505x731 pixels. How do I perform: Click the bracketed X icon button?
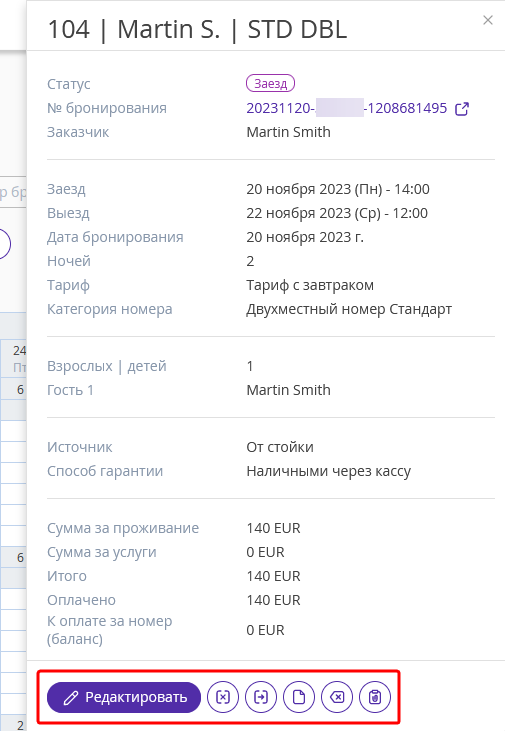point(223,697)
